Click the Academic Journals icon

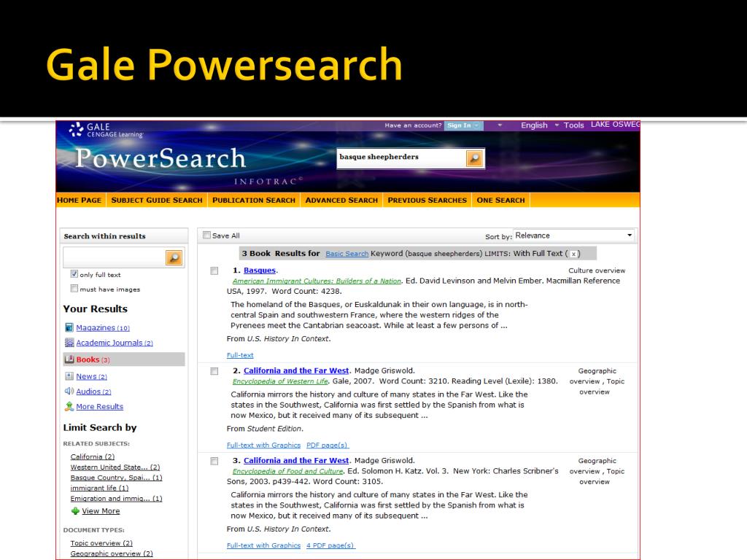pyautogui.click(x=69, y=343)
